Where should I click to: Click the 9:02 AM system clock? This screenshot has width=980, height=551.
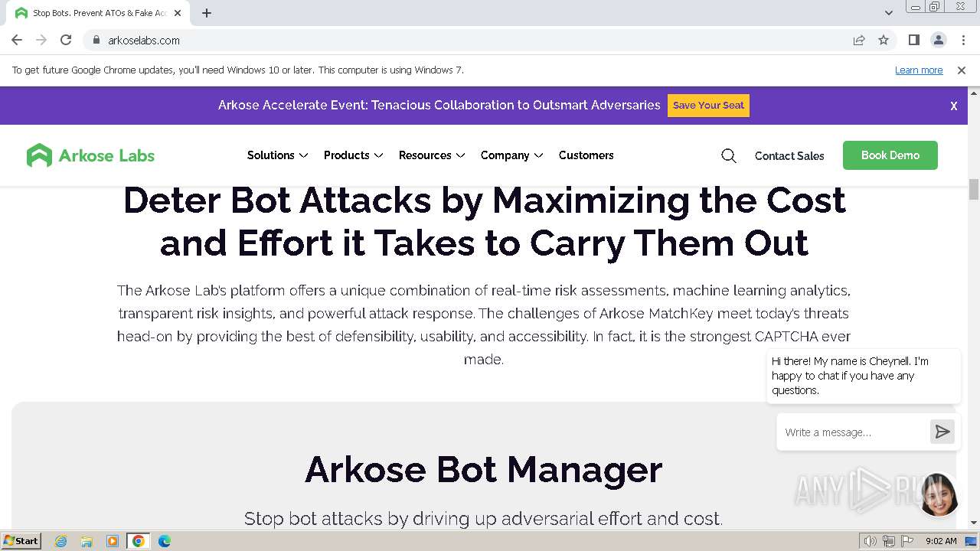pyautogui.click(x=941, y=541)
